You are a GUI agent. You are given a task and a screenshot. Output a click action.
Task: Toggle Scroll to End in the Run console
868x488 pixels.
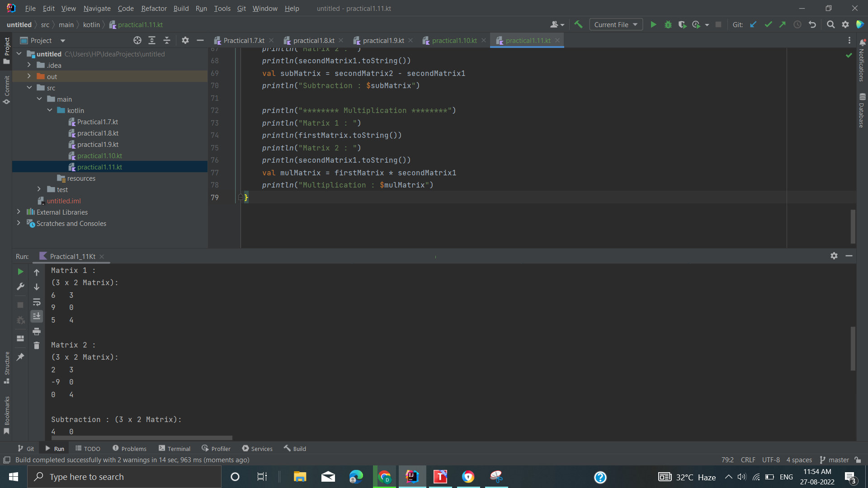tap(37, 316)
